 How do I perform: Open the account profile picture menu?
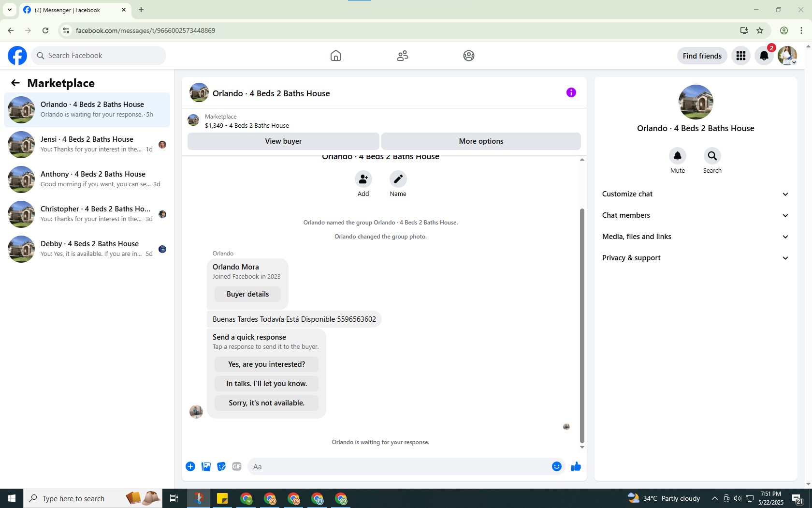click(x=787, y=56)
